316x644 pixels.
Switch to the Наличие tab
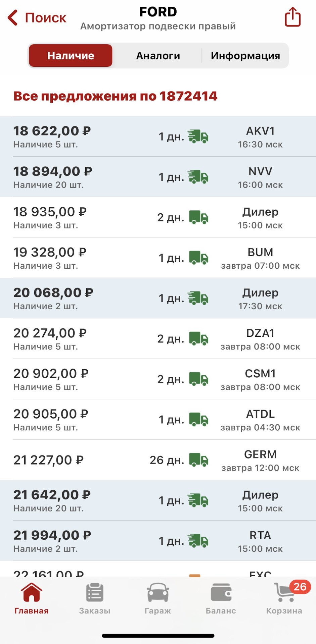pyautogui.click(x=71, y=56)
